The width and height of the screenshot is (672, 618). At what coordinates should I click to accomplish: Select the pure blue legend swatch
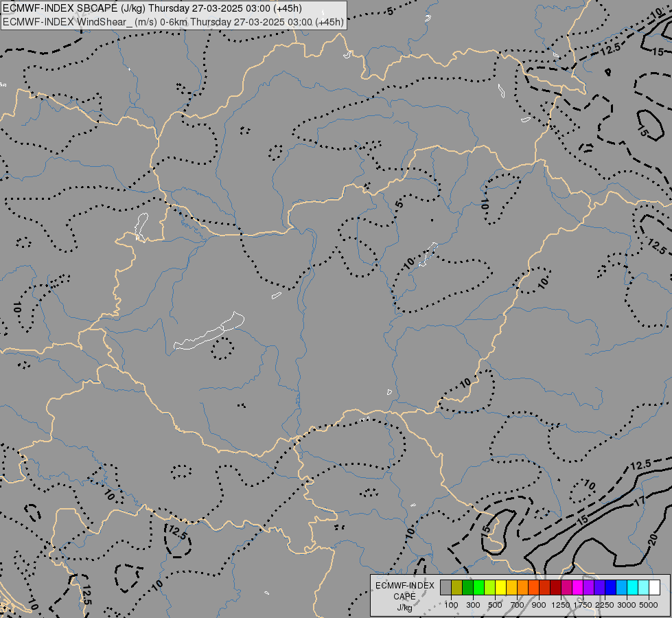610,588
